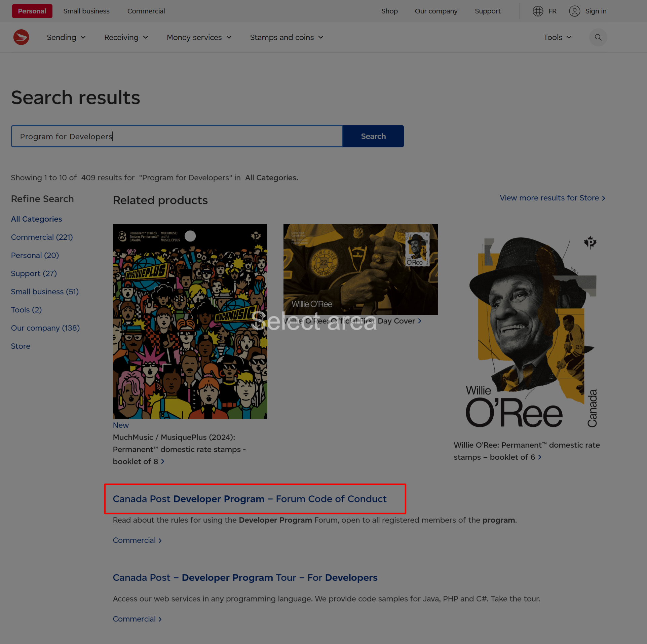Viewport: 647px width, 644px height.
Task: Expand the Sending dropdown menu
Action: pos(66,37)
